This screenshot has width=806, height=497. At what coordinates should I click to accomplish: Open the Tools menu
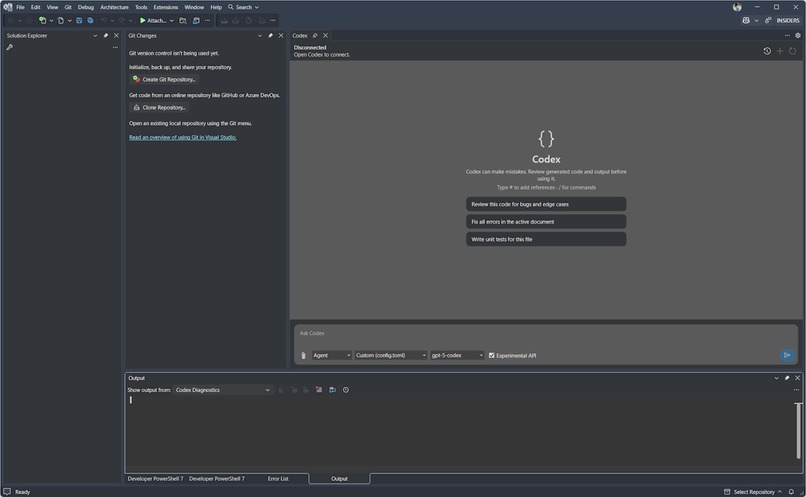click(141, 7)
